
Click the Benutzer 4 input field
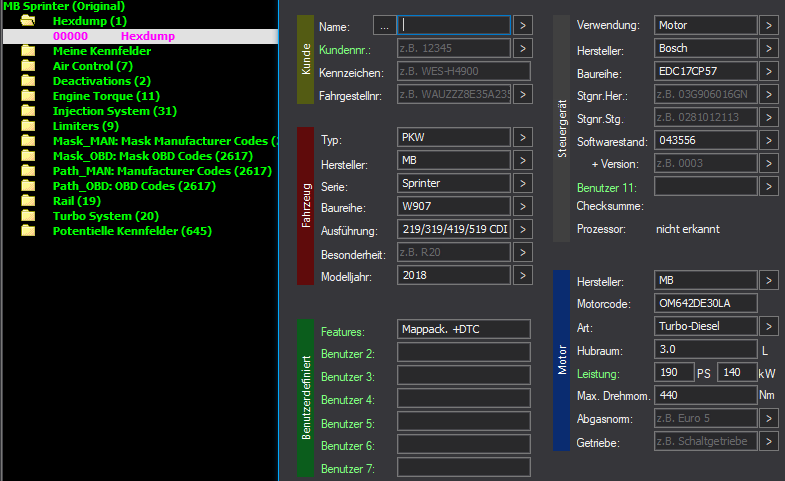(x=464, y=398)
